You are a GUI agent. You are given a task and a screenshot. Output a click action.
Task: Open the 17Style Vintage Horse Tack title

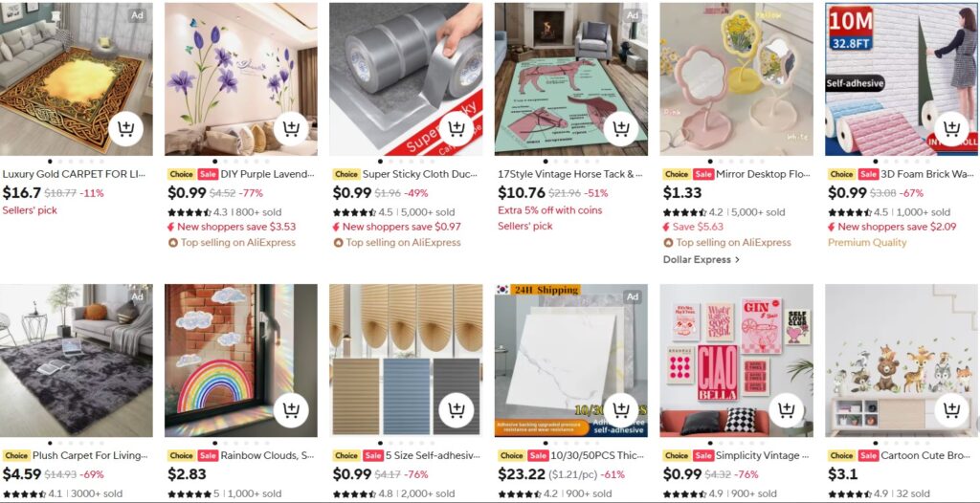tap(570, 174)
